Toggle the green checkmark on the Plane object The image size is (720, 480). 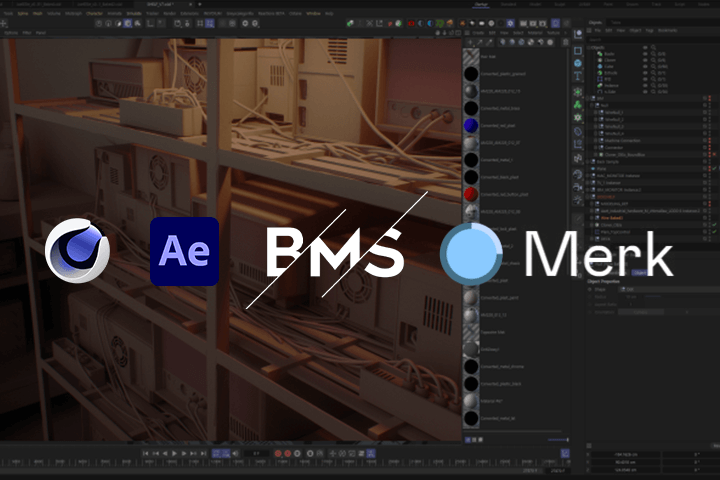[713, 168]
